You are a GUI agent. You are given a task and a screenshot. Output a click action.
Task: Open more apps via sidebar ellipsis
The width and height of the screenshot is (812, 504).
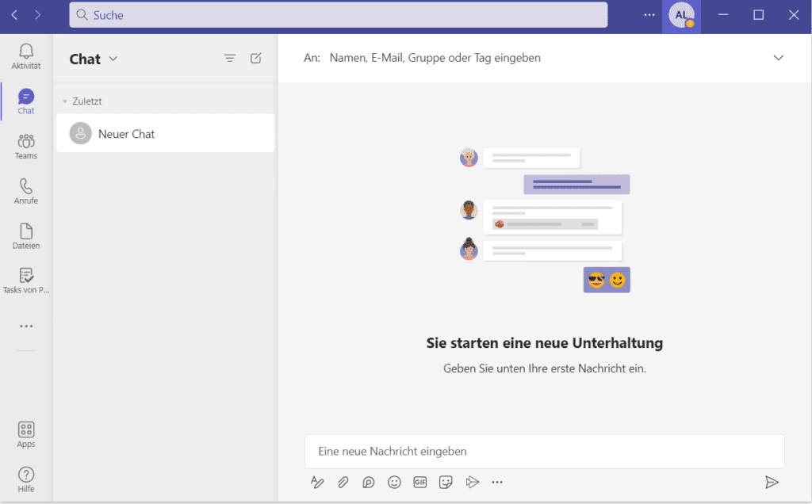point(26,326)
